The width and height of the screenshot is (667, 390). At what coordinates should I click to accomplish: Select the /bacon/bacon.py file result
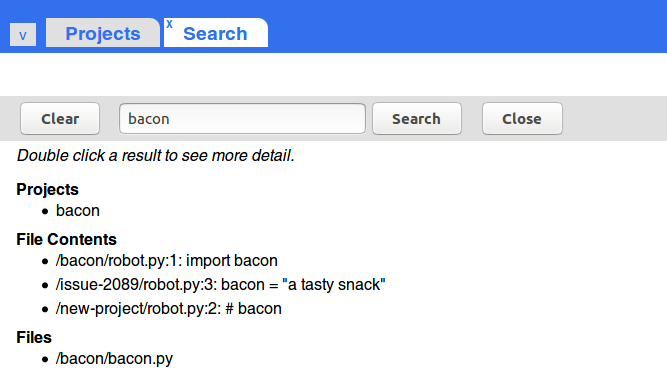point(114,359)
